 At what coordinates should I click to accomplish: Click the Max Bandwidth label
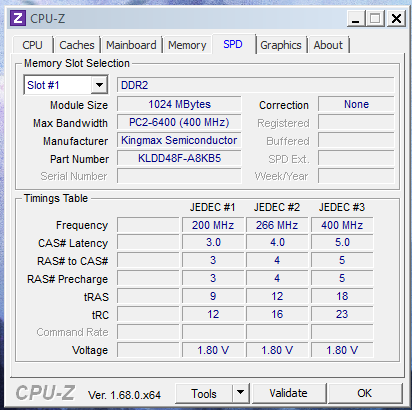pyautogui.click(x=70, y=123)
